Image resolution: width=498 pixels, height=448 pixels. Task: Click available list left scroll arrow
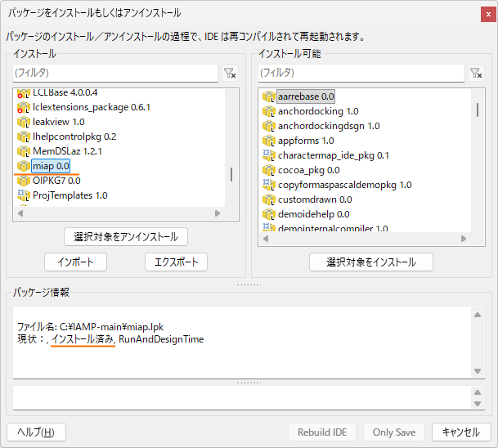(266, 239)
